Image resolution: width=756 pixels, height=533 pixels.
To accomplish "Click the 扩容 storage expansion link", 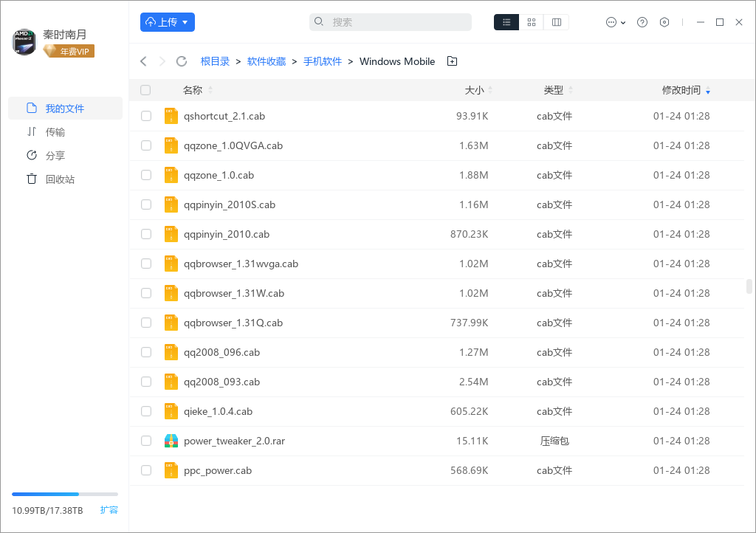I will point(109,510).
